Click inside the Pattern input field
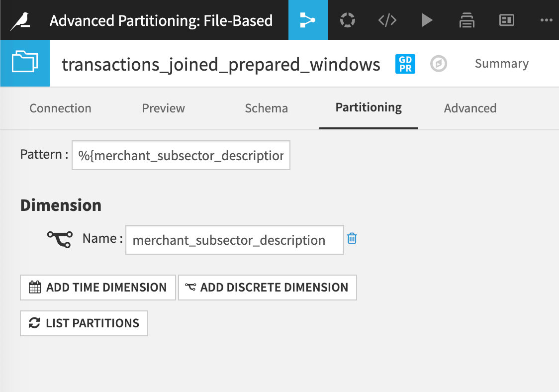The width and height of the screenshot is (559, 392). (181, 155)
